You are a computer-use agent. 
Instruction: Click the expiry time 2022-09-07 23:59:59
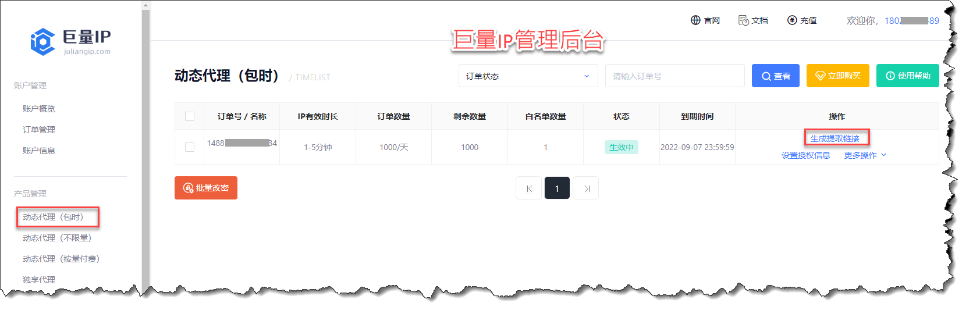click(697, 147)
